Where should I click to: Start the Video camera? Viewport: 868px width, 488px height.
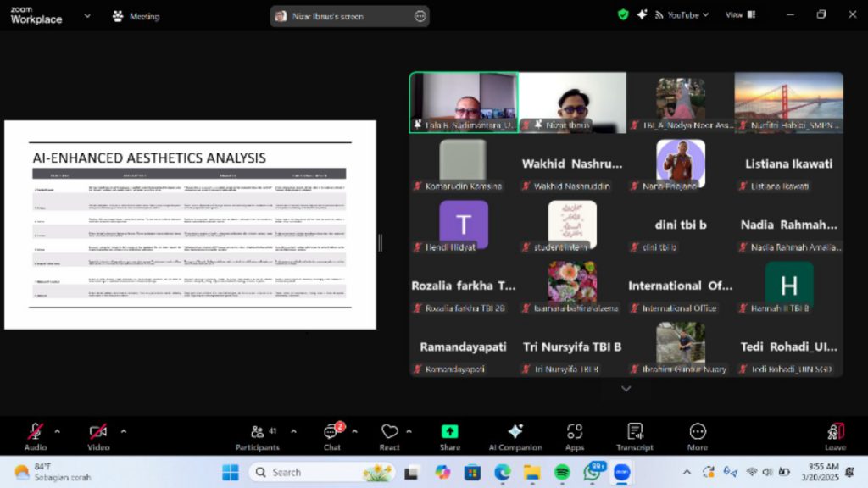(98, 436)
